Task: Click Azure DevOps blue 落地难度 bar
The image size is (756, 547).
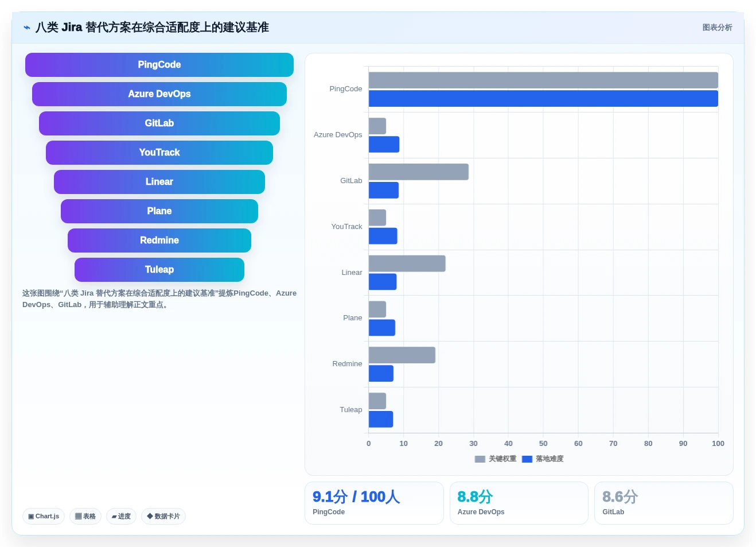Action: [x=384, y=145]
